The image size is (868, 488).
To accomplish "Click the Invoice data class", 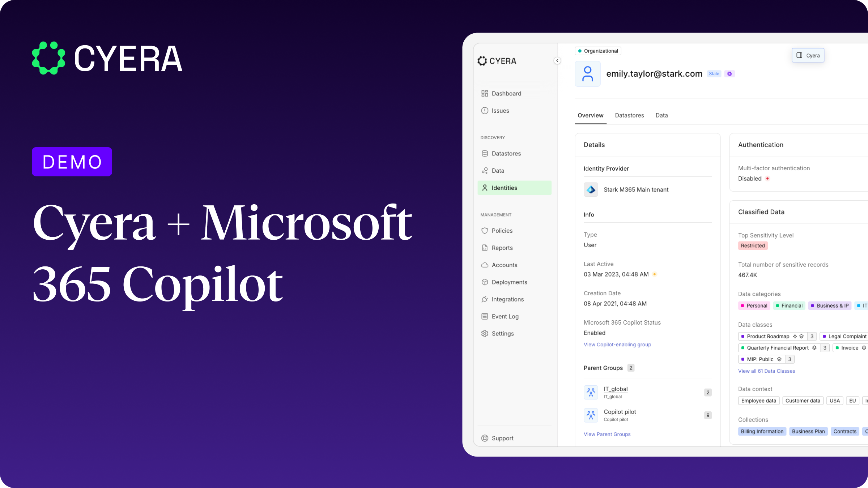I will coord(850,348).
